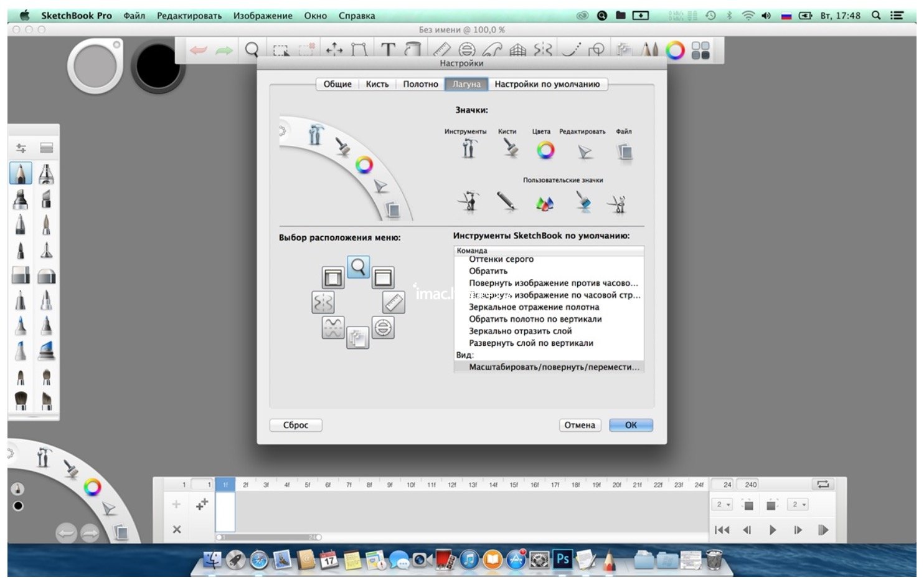The width and height of the screenshot is (924, 587).
Task: Select the ellipse icon in menu layout ring
Action: click(383, 327)
